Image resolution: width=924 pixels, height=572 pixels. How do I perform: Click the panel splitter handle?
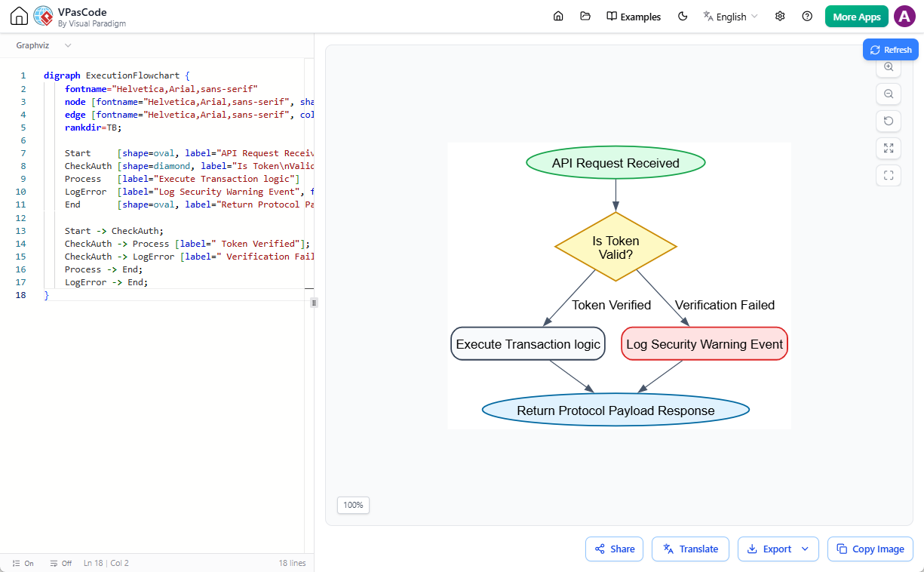[x=314, y=303]
